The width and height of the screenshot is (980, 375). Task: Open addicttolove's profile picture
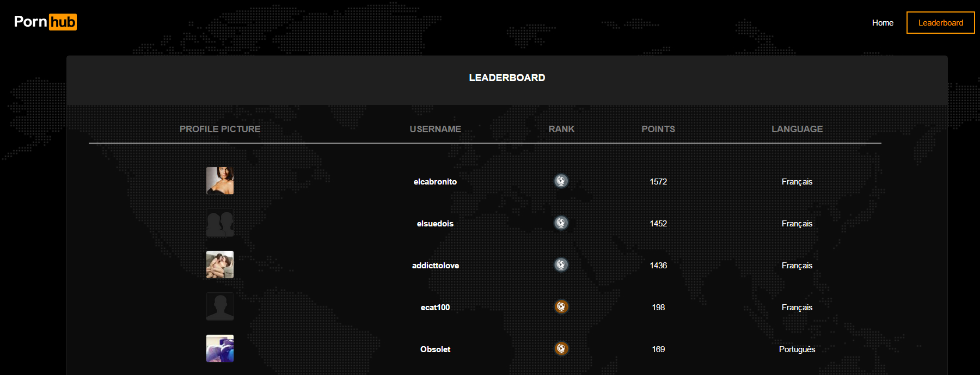click(x=220, y=265)
